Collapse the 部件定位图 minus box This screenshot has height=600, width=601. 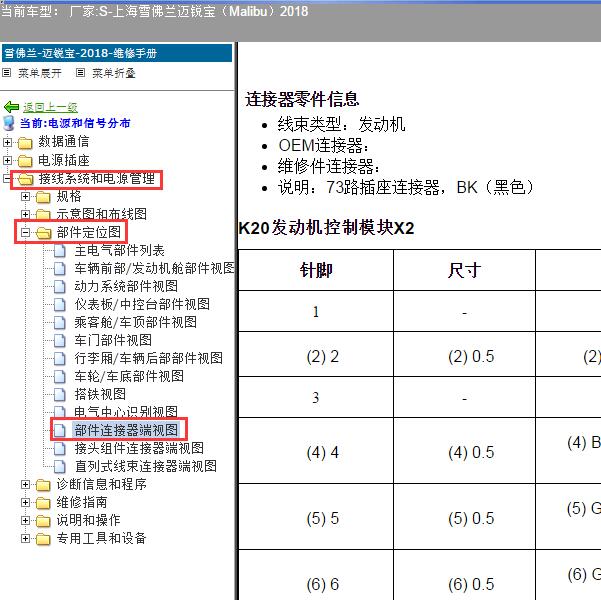tap(25, 232)
